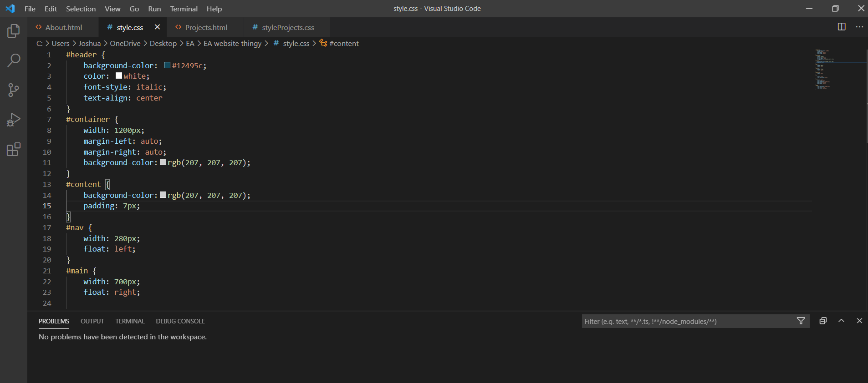Click the #12495c color swatch on line 2
Image resolution: width=868 pixels, height=383 pixels.
[167, 65]
